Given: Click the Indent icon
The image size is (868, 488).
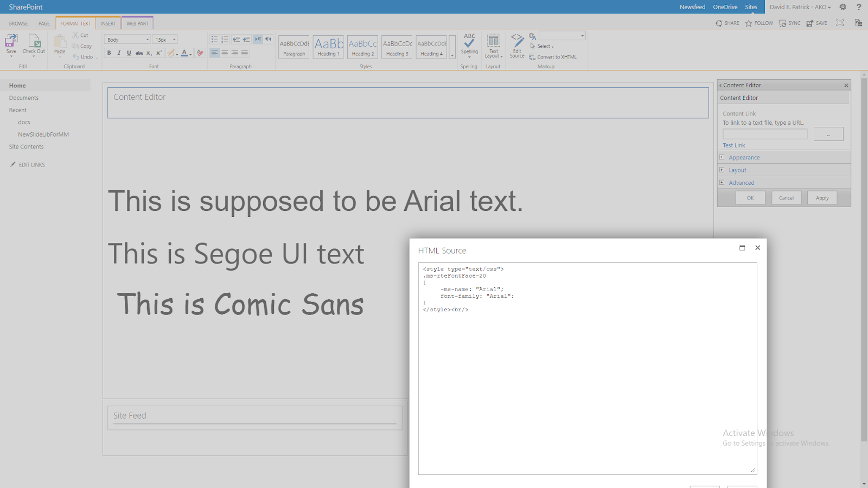Looking at the screenshot, I should coord(246,40).
